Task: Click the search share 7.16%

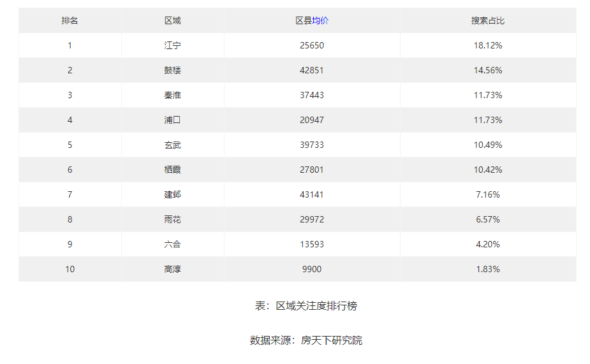Action: (488, 194)
